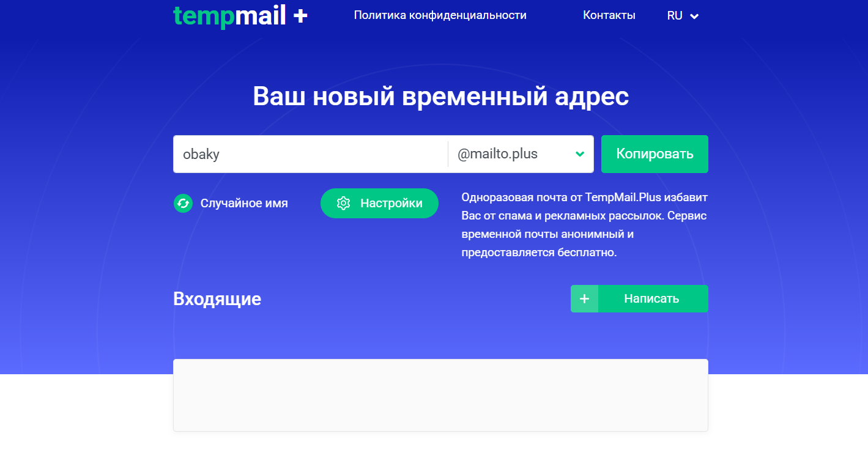Open the Настройки panel
Viewport: 868px width, 469px height.
(x=379, y=203)
